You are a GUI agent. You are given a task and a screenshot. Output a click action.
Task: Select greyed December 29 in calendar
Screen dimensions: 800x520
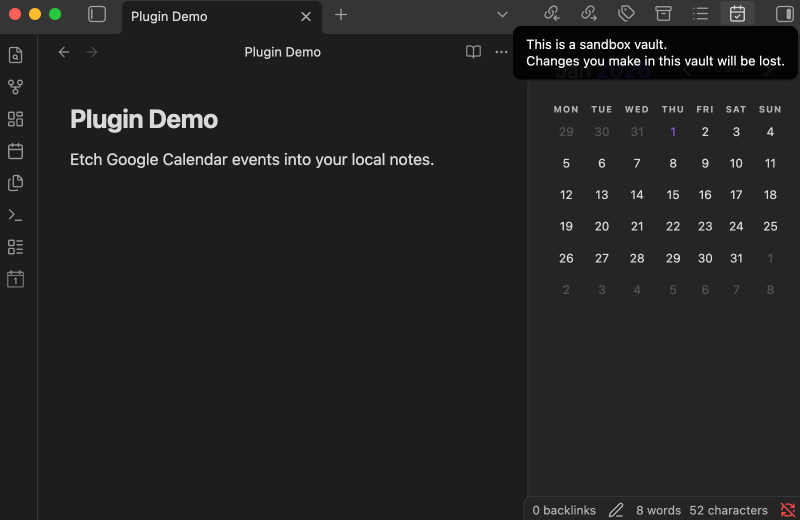(566, 132)
